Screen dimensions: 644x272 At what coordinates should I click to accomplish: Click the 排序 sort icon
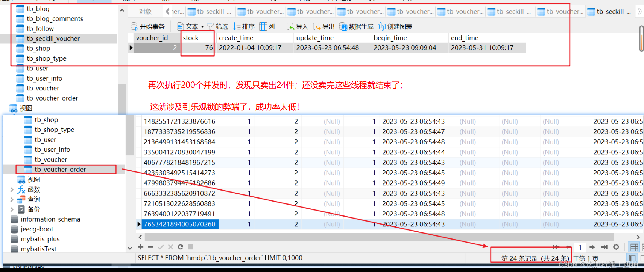[x=237, y=26]
